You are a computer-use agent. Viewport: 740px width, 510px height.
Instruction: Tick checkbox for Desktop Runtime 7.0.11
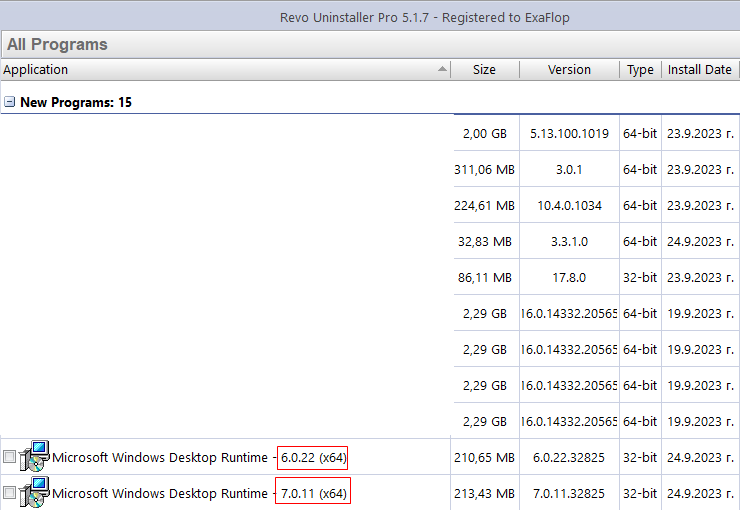pos(9,493)
